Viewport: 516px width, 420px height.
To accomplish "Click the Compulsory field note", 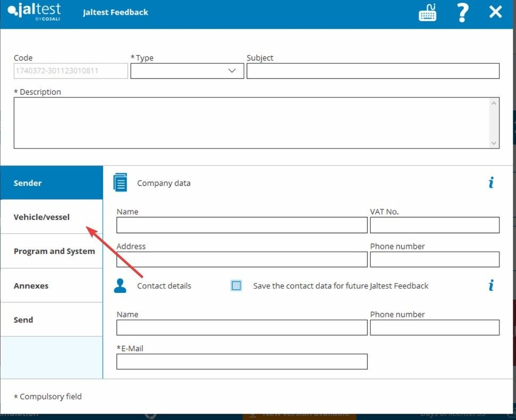I will click(48, 396).
